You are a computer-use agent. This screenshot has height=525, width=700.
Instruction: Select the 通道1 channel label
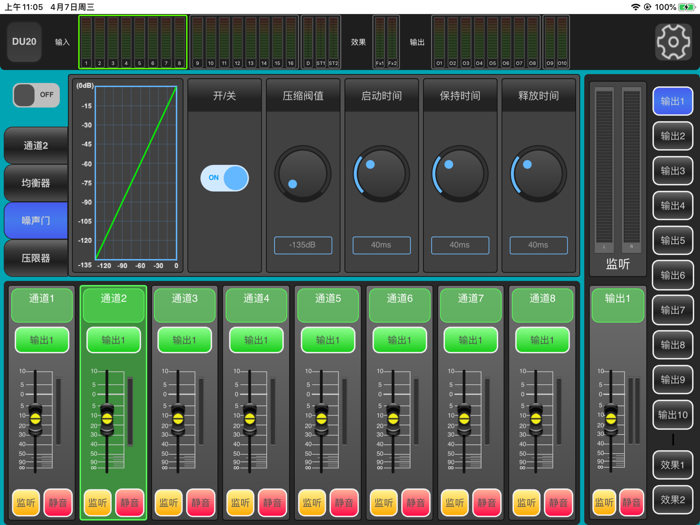click(42, 305)
